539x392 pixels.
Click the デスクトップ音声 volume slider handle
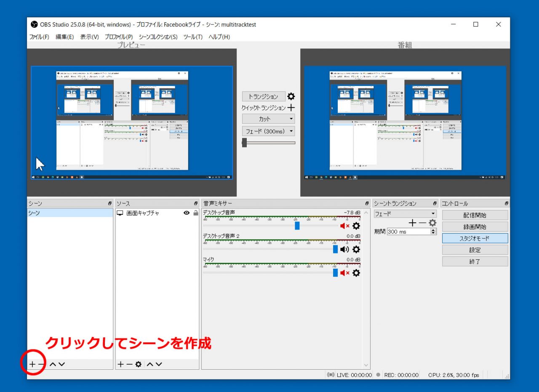(297, 226)
